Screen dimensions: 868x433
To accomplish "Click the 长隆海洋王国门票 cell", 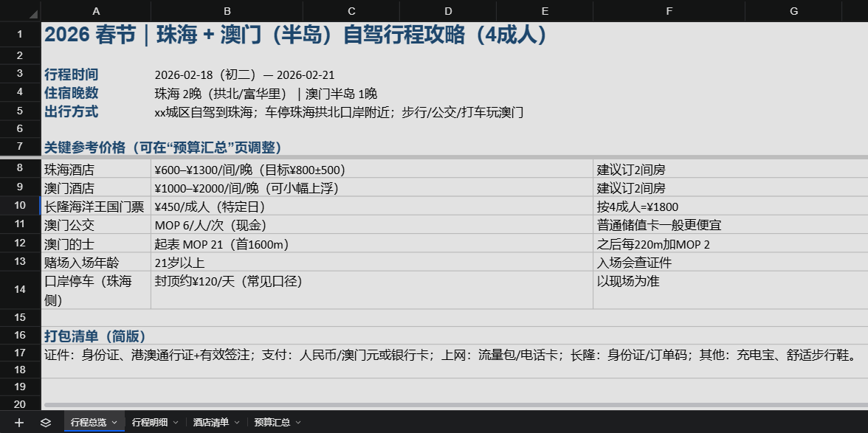I will (96, 207).
